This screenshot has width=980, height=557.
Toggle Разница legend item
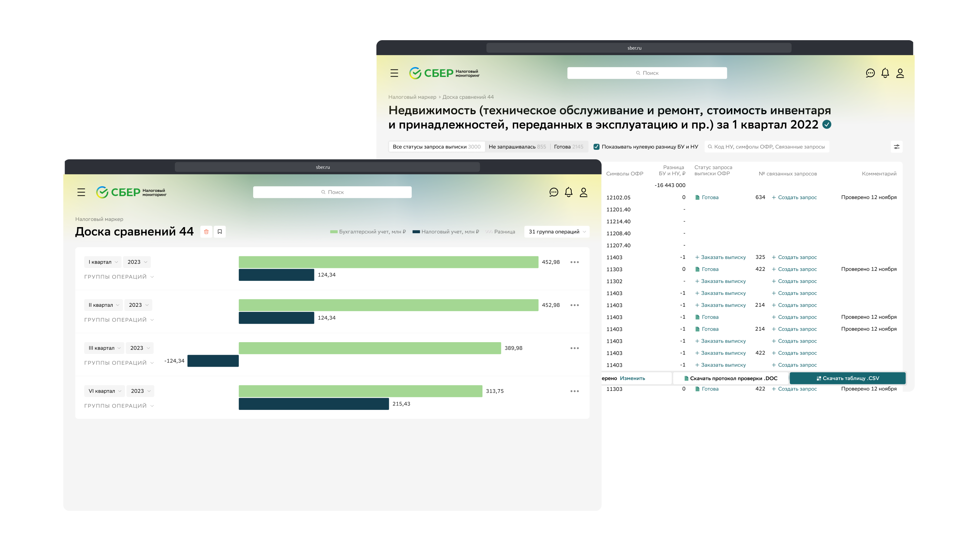[x=500, y=232]
